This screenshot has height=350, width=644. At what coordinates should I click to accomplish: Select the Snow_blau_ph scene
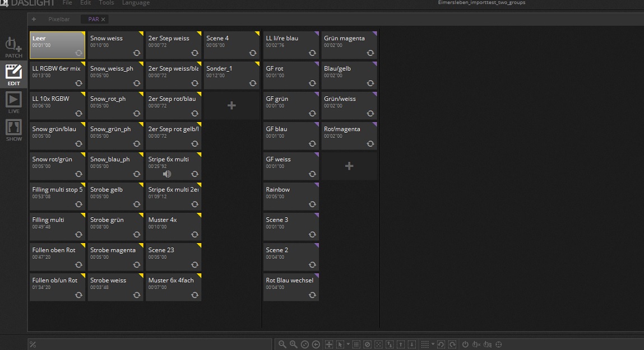pos(115,166)
